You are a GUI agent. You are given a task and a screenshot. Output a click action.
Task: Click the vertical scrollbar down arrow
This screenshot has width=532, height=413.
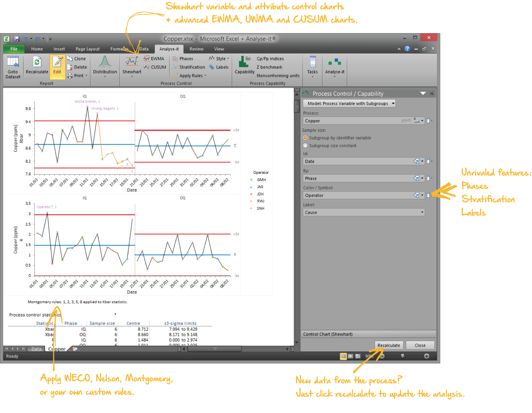(x=297, y=343)
